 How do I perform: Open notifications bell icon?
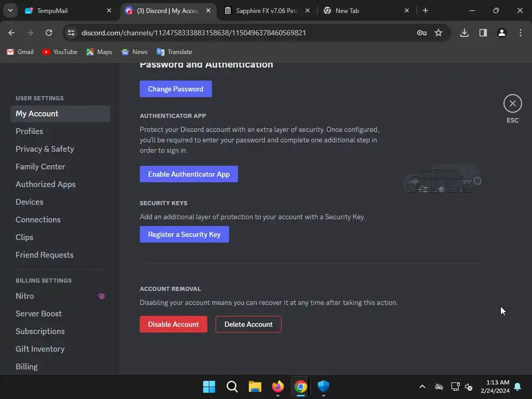click(517, 387)
